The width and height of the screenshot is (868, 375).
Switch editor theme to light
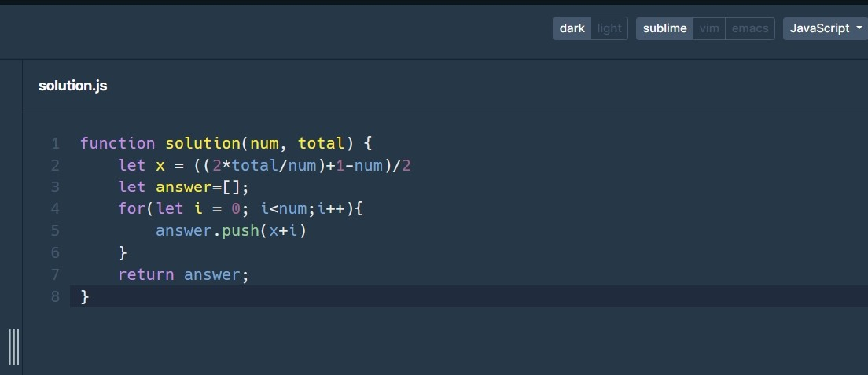[x=609, y=28]
